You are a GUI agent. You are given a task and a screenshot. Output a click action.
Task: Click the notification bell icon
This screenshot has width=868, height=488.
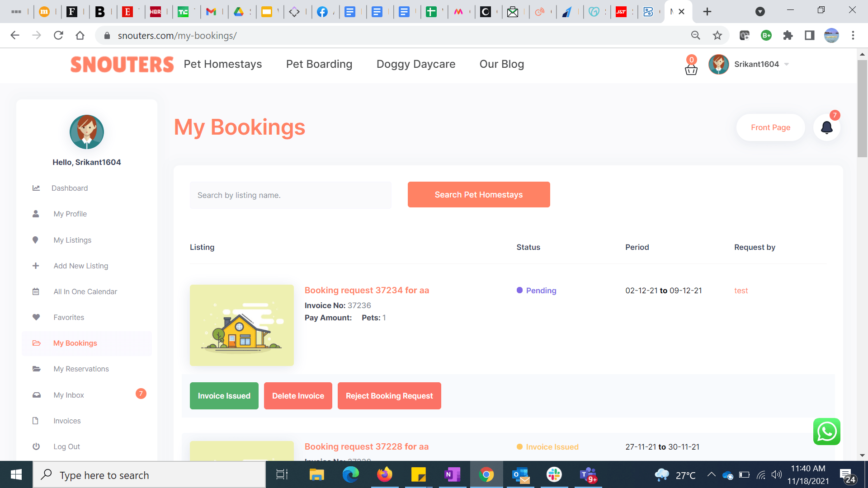click(827, 127)
